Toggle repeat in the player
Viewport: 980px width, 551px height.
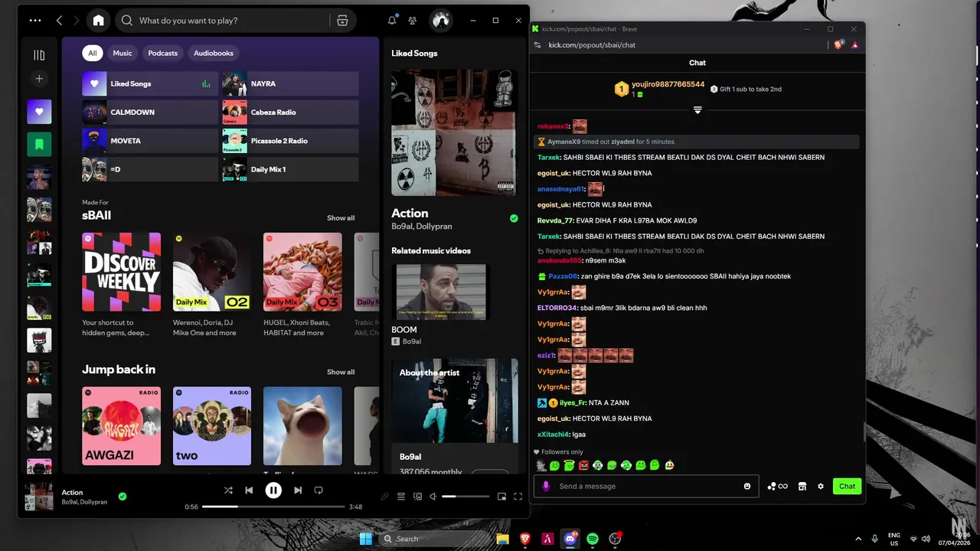tap(318, 490)
